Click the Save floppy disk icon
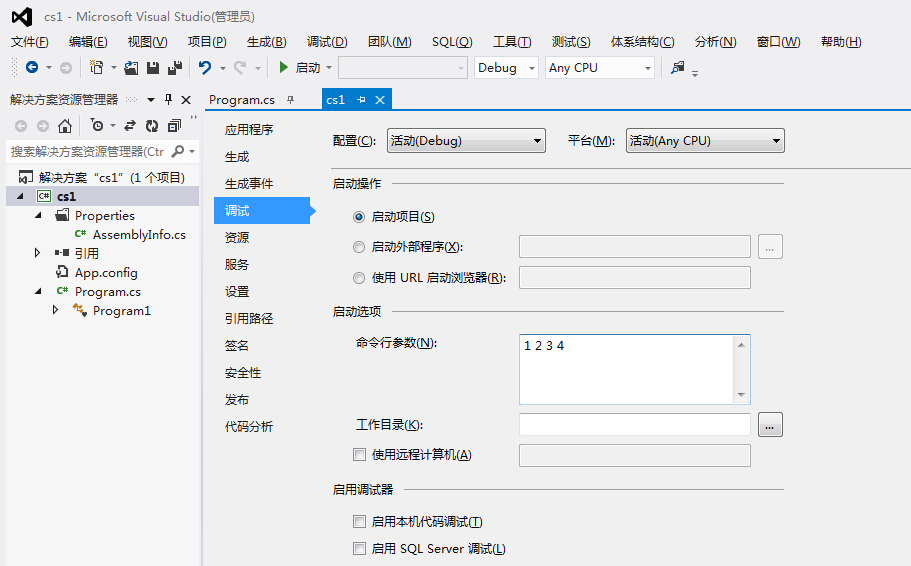 coord(153,68)
